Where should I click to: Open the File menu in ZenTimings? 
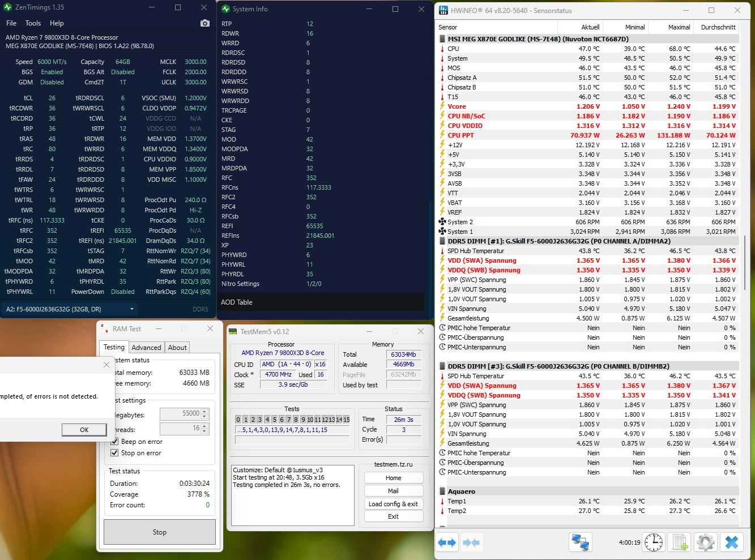pyautogui.click(x=11, y=23)
